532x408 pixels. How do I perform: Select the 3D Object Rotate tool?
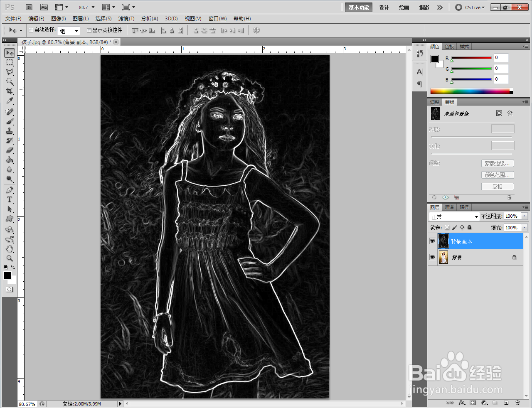tap(10, 230)
